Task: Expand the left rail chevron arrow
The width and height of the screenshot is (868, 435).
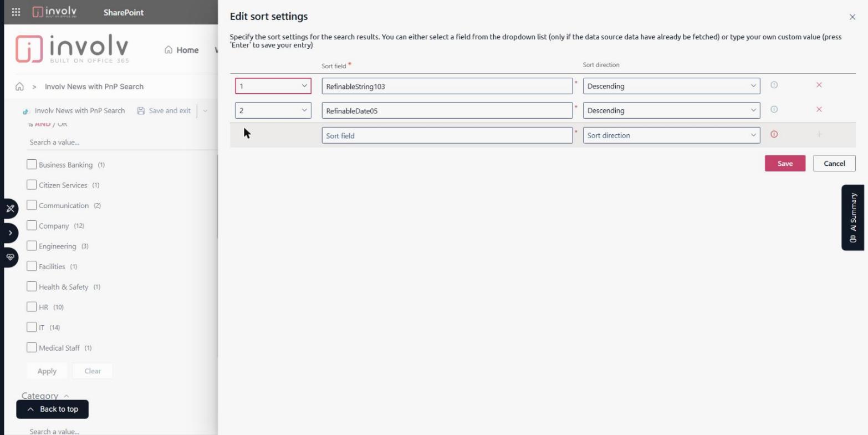Action: 10,233
